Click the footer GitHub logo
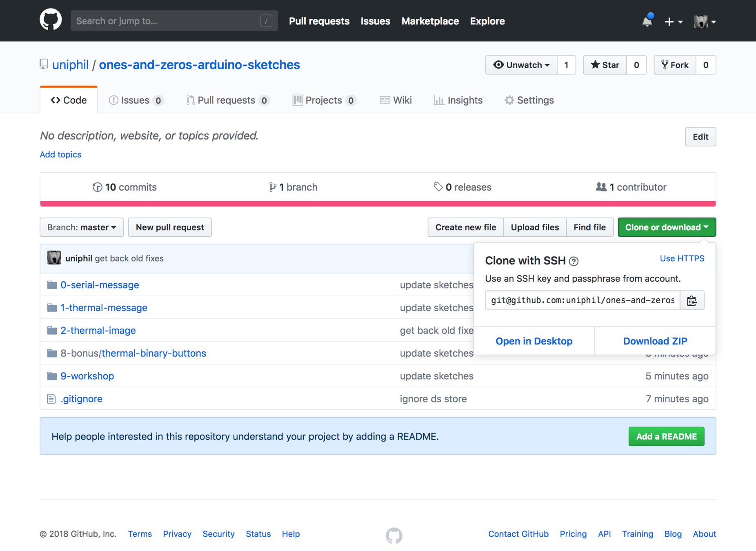Image resolution: width=756 pixels, height=551 pixels. click(394, 535)
